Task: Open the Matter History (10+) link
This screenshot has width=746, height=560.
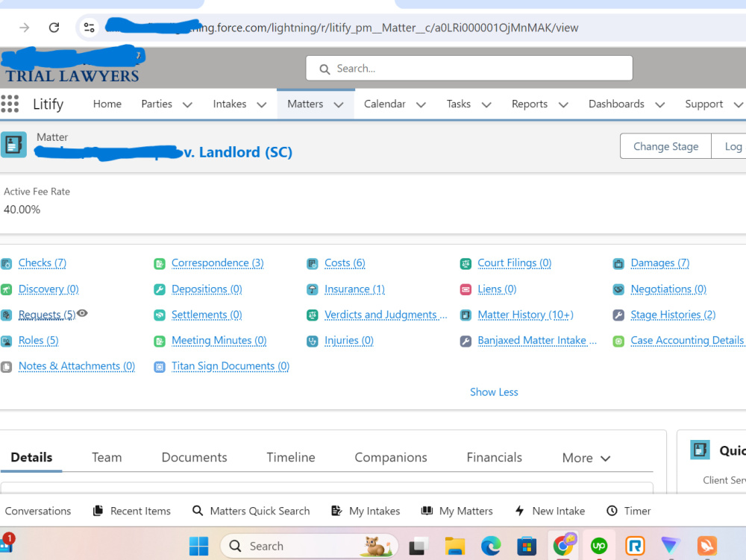Action: click(525, 315)
